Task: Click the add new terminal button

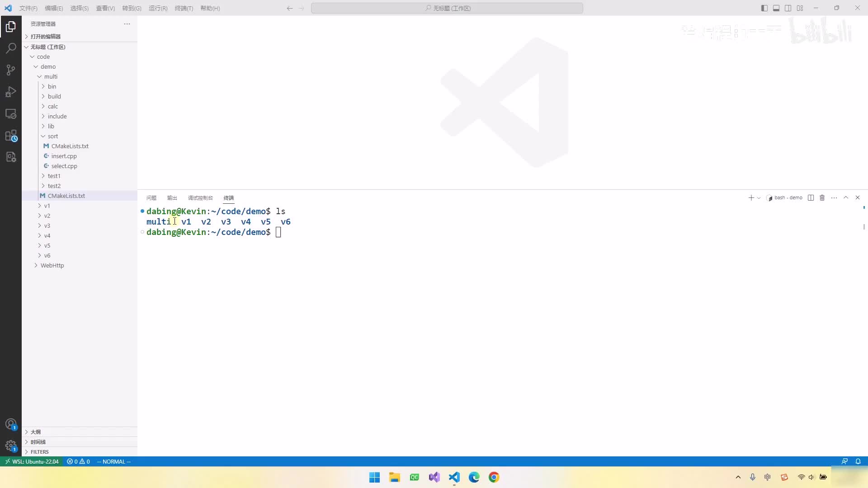Action: click(x=750, y=197)
